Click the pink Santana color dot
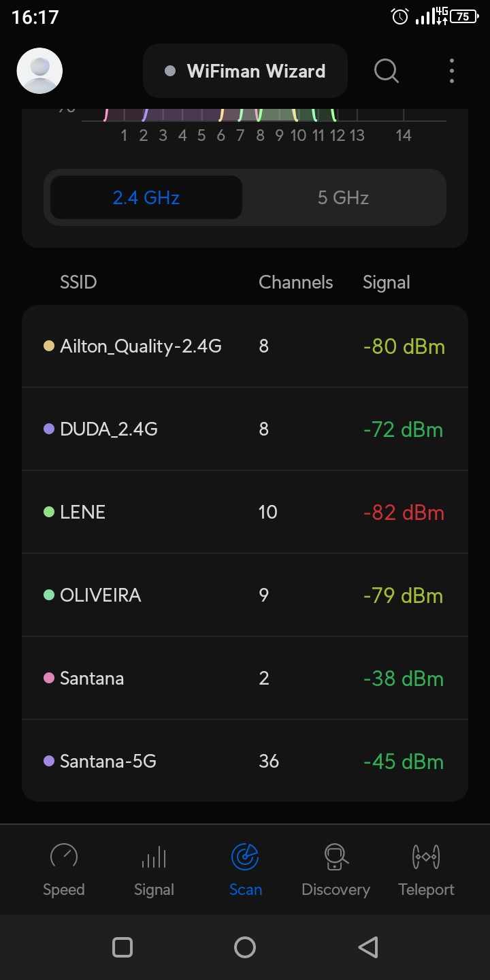The width and height of the screenshot is (490, 980). point(49,678)
